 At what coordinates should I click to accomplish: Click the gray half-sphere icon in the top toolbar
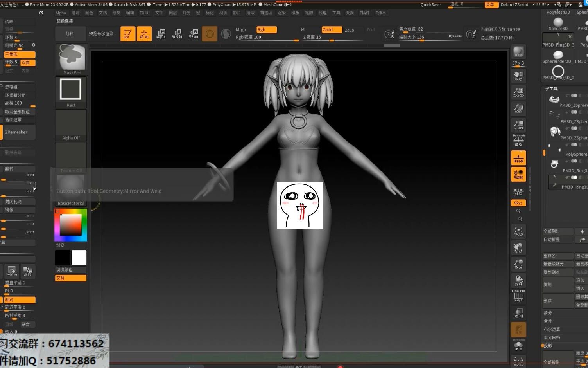coord(226,34)
